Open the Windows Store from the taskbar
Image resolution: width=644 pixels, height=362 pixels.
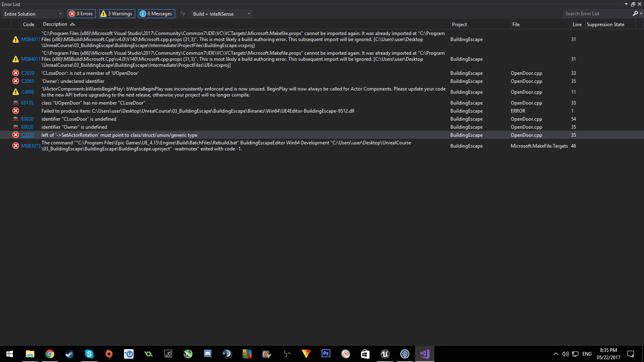(x=365, y=354)
